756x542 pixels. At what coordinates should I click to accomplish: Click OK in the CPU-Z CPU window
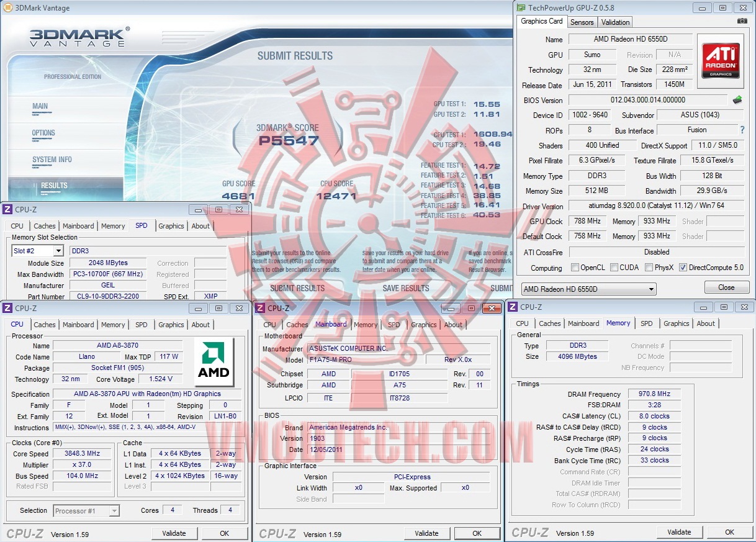224,533
